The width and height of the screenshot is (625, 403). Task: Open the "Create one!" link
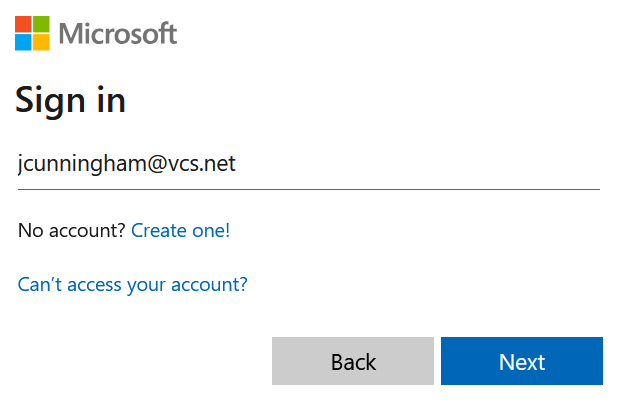pyautogui.click(x=180, y=231)
